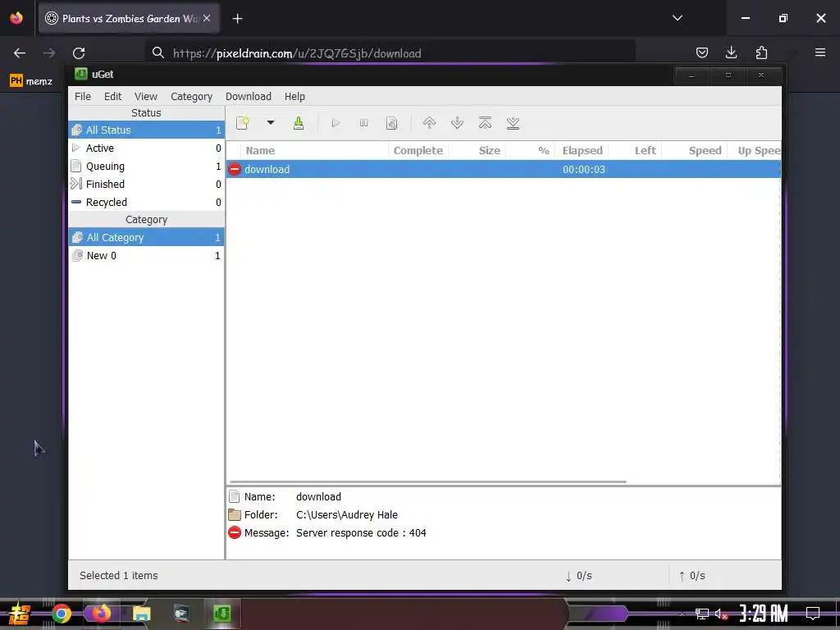Click the horizontal scrollbar of download list
This screenshot has width=840, height=630.
(427, 482)
